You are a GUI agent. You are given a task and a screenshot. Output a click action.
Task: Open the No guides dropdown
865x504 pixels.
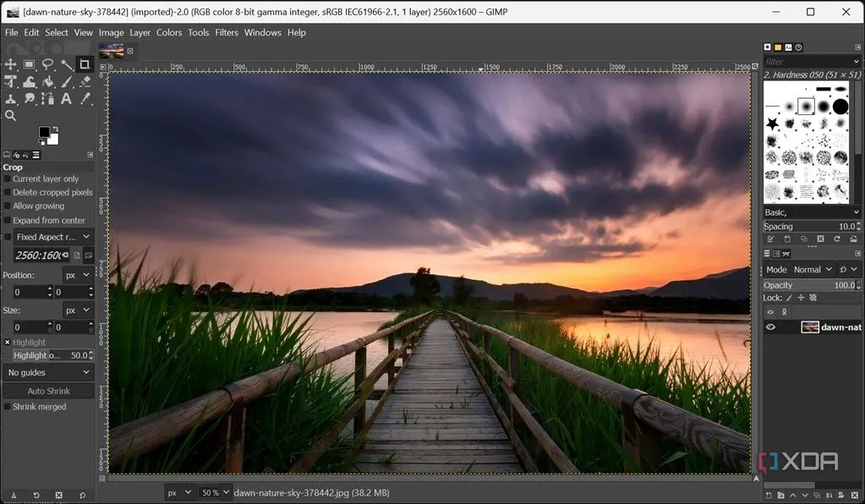click(x=47, y=372)
